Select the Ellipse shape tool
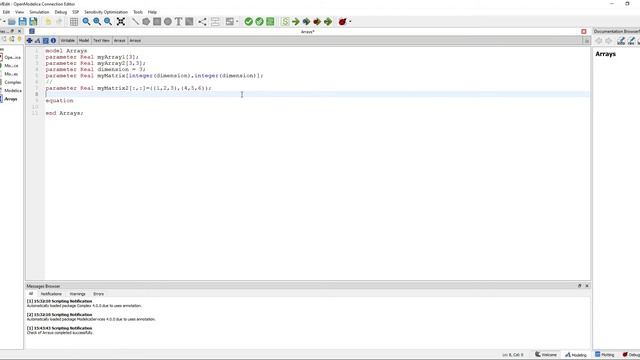 pyautogui.click(x=168, y=22)
